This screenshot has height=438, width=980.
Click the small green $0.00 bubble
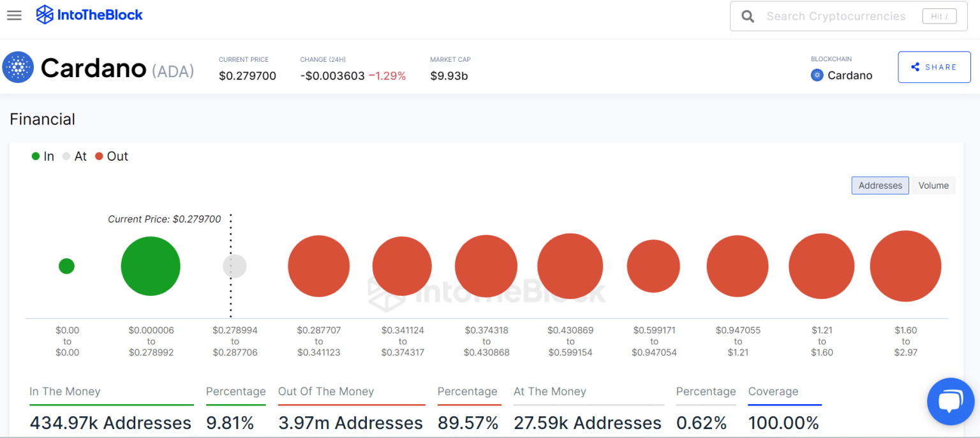(66, 266)
